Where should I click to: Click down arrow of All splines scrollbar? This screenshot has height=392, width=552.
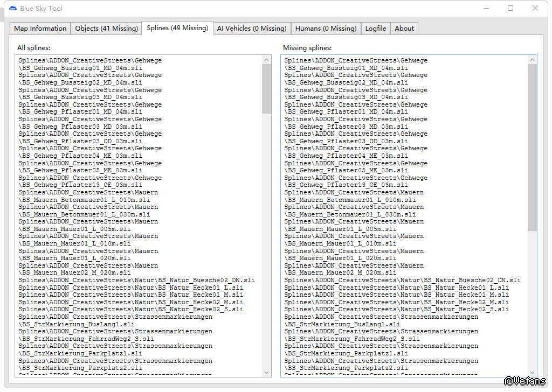[266, 372]
